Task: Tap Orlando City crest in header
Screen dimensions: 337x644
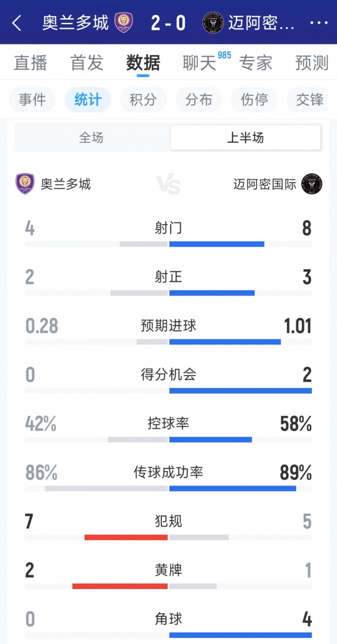Action: (124, 22)
